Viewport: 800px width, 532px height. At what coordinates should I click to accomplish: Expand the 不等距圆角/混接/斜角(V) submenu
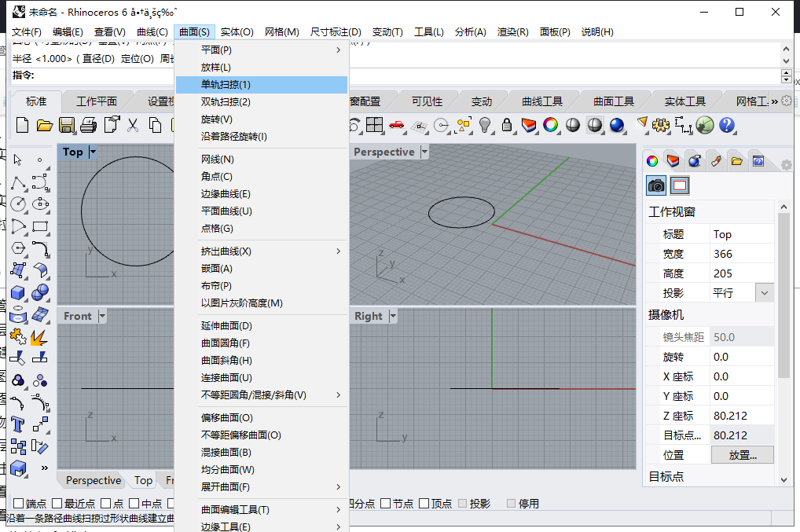(261, 394)
